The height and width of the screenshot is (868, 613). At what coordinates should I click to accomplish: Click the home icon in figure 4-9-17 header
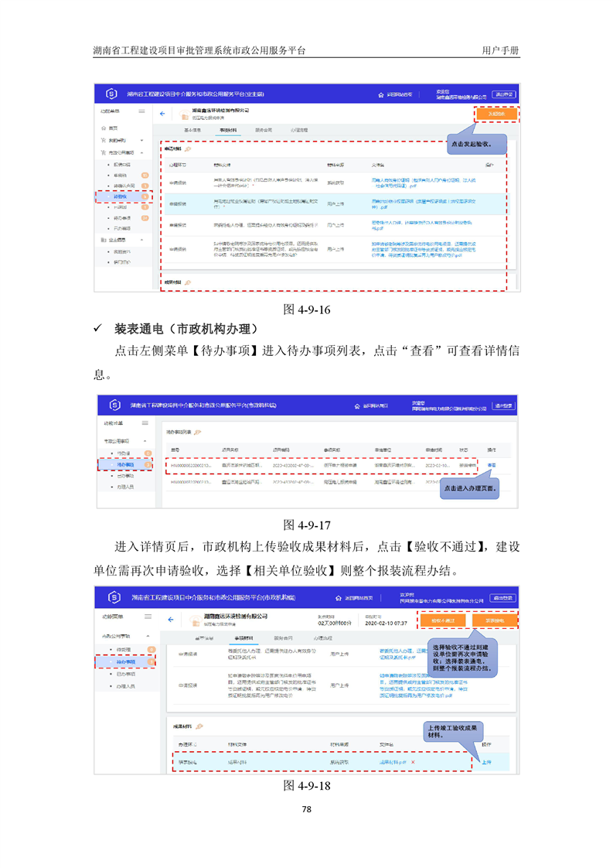pyautogui.click(x=357, y=406)
